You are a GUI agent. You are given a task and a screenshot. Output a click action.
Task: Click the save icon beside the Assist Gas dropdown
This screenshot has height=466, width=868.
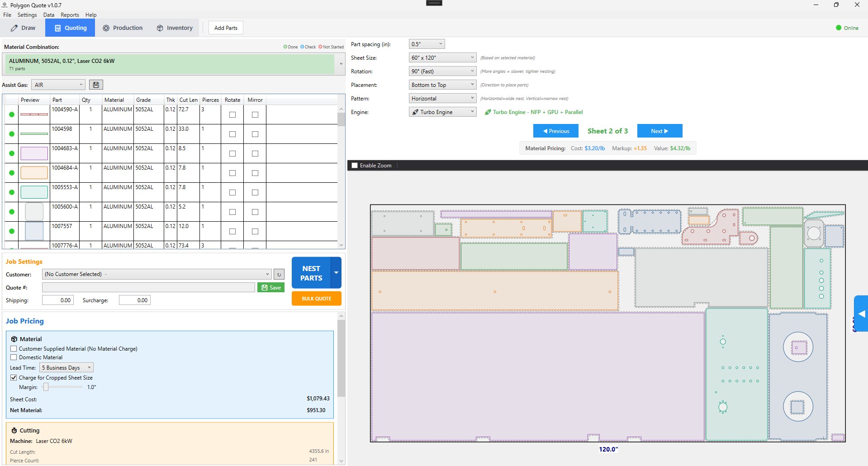click(95, 84)
